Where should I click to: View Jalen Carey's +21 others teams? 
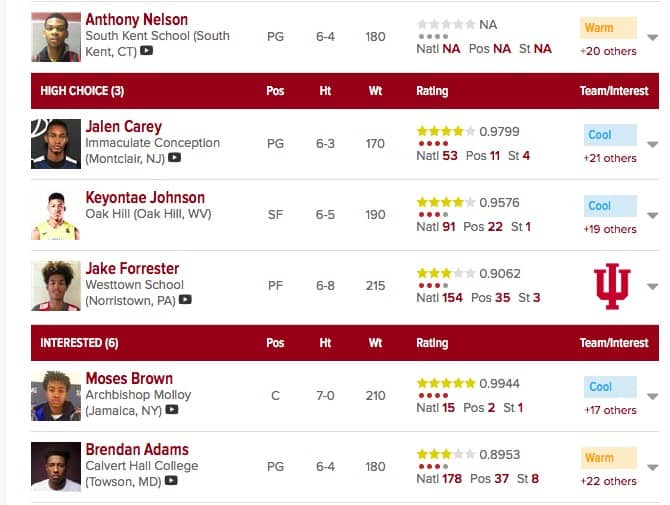(x=610, y=158)
